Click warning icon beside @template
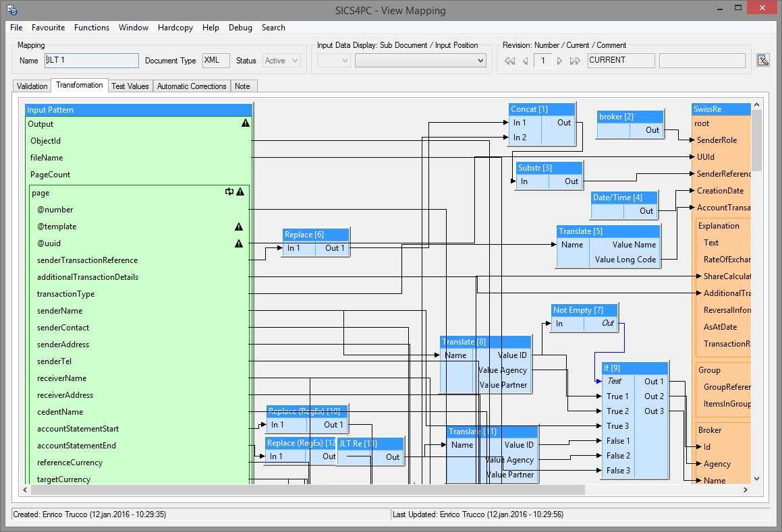Viewport: 782px width, 532px height. pyautogui.click(x=238, y=227)
